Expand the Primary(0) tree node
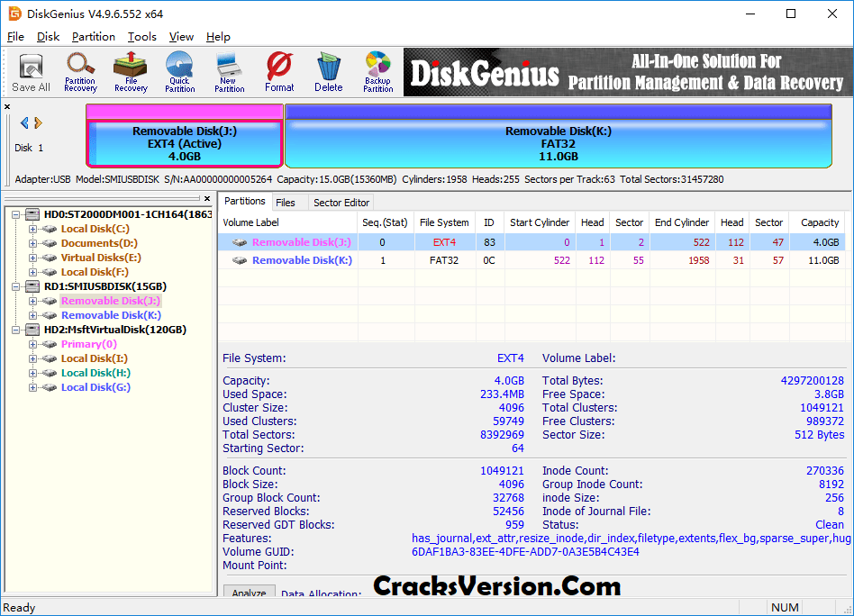The width and height of the screenshot is (854, 616). pyautogui.click(x=32, y=344)
